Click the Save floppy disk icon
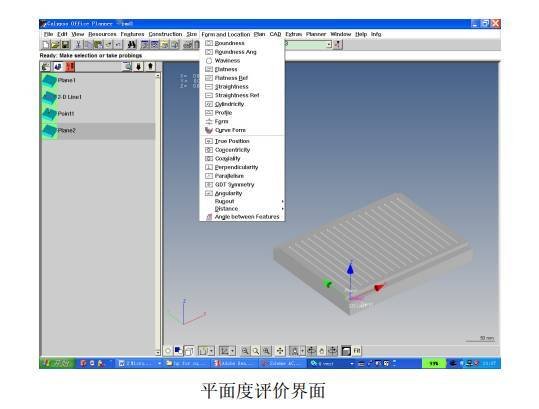This screenshot has width=539, height=409. click(x=65, y=45)
